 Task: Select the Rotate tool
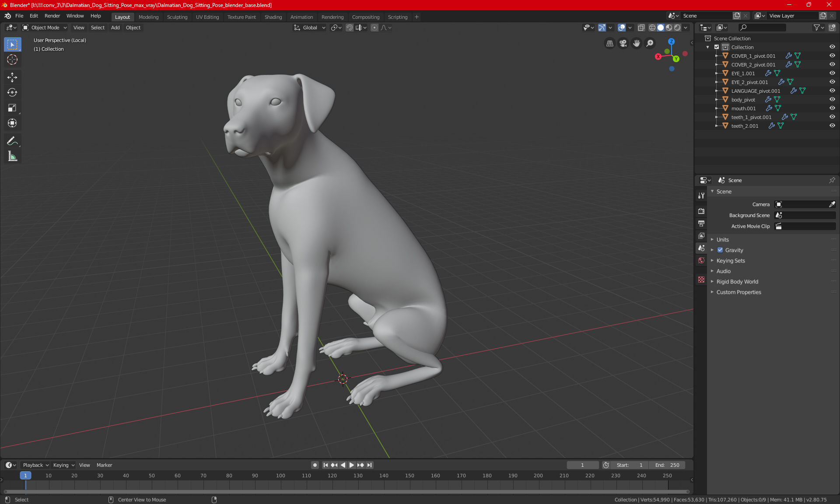[12, 92]
